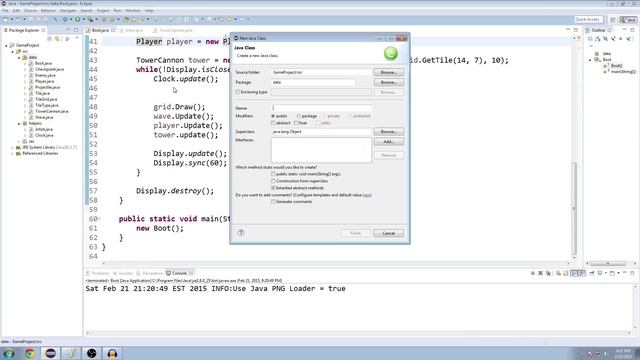Expand the Referenced Libraries node
This screenshot has width=640, height=360.
coord(13,153)
